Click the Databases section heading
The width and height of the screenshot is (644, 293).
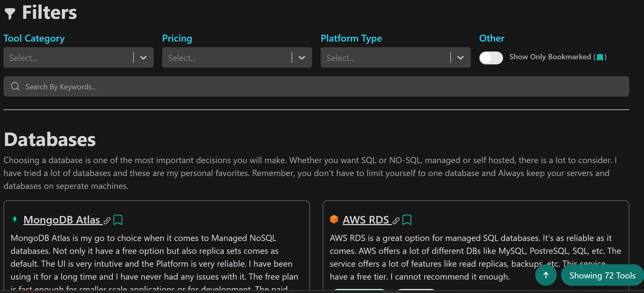point(50,140)
